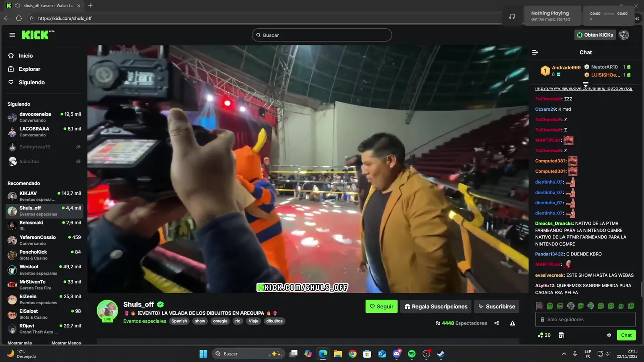Open the user profile avatar menu
The width and height of the screenshot is (644, 362).
pyautogui.click(x=624, y=35)
